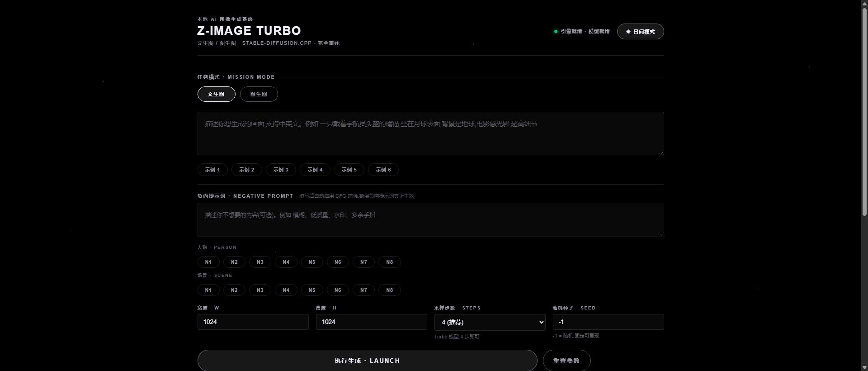
Task: Click the 高度 H height field
Action: 372,322
